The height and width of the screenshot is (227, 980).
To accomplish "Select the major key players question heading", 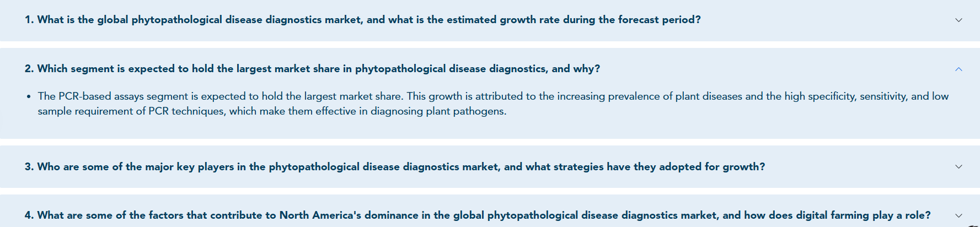I will [x=395, y=166].
